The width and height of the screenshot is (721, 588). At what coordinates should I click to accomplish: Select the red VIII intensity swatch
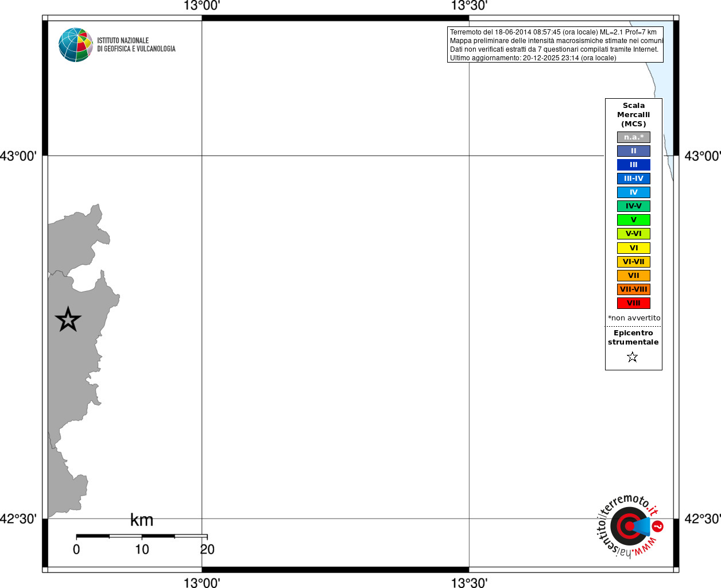tap(634, 303)
